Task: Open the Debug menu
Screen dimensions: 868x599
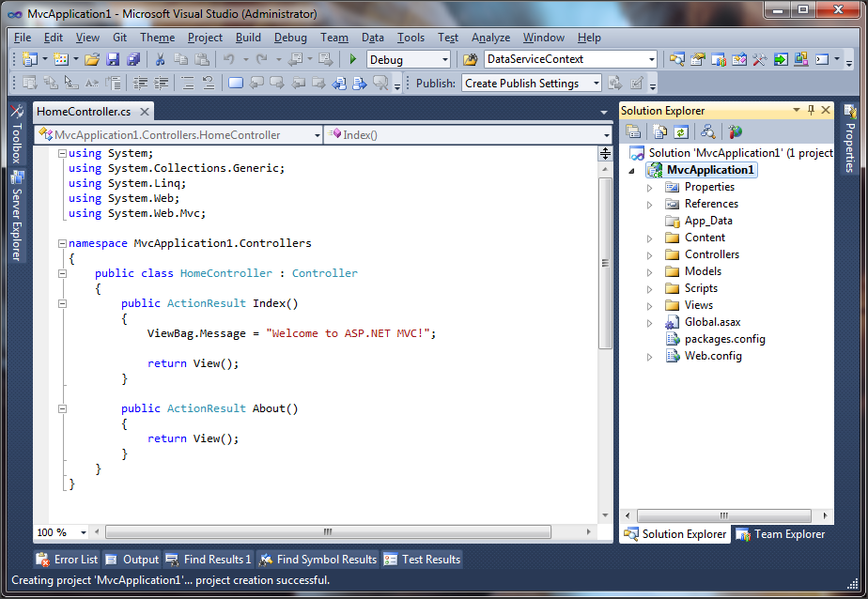Action: click(290, 38)
